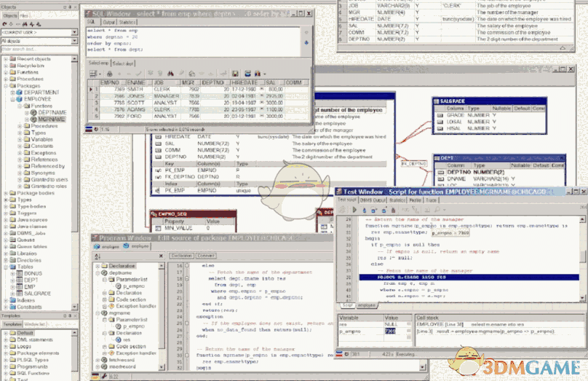Viewport: 588px width, 381px height.
Task: Switch to Files tab in Objects panel
Action: click(24, 16)
